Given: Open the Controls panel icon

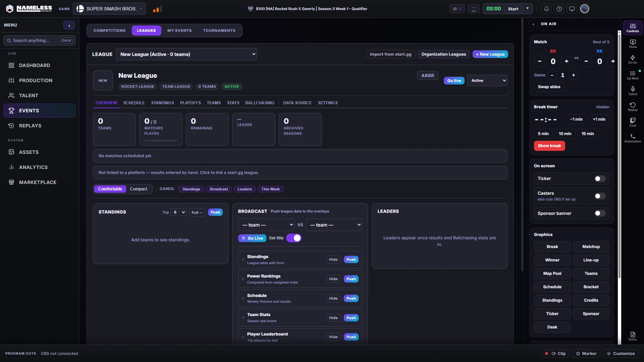Looking at the screenshot, I should [x=633, y=28].
